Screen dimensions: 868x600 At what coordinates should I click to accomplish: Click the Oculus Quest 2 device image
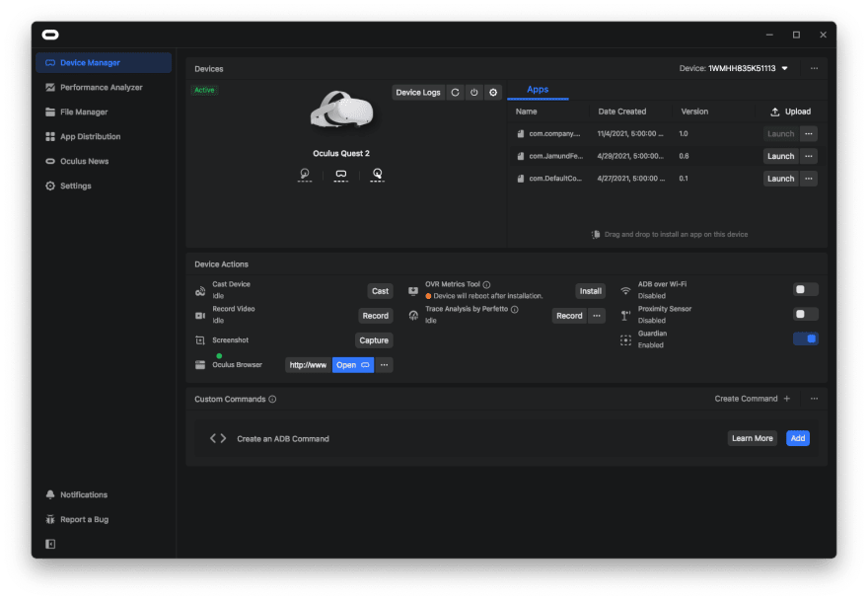(x=341, y=111)
